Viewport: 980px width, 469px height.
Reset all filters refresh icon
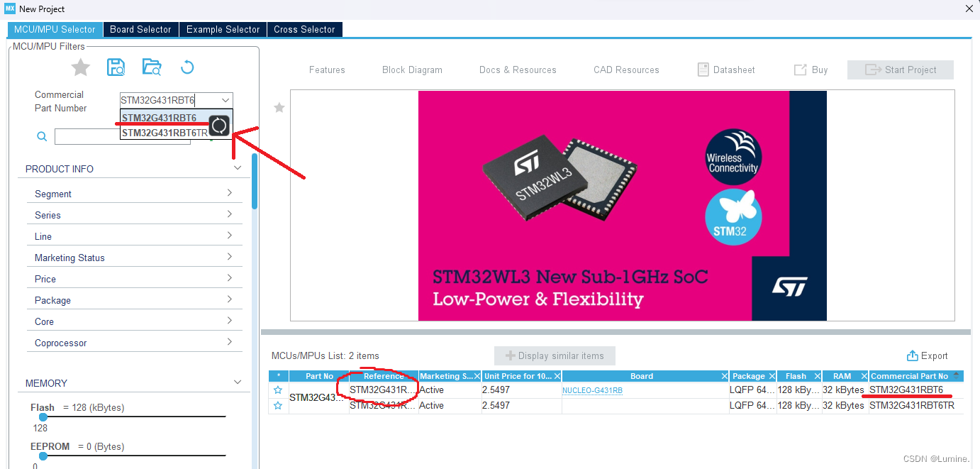pos(187,67)
